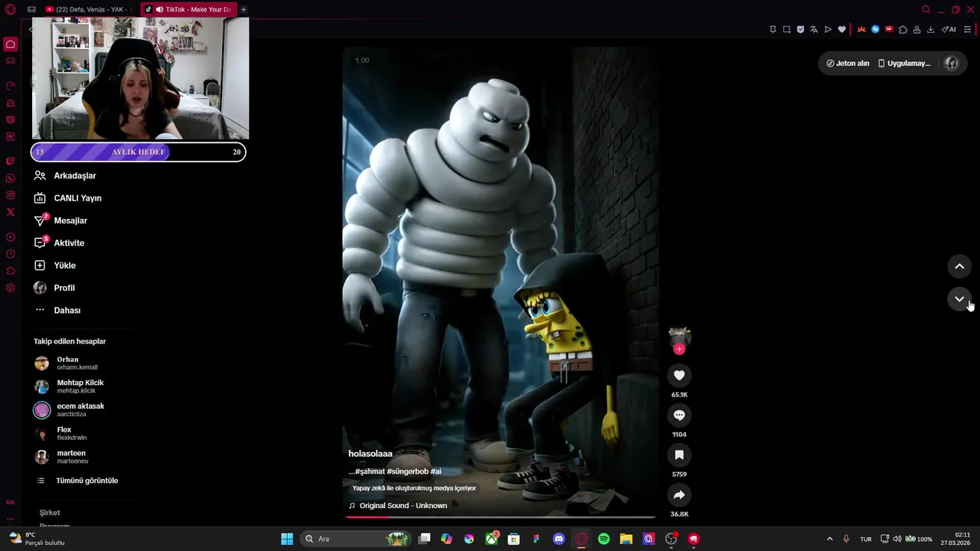Viewport: 980px width, 551px height.
Task: Open the tab search magnifier icon
Action: (926, 9)
